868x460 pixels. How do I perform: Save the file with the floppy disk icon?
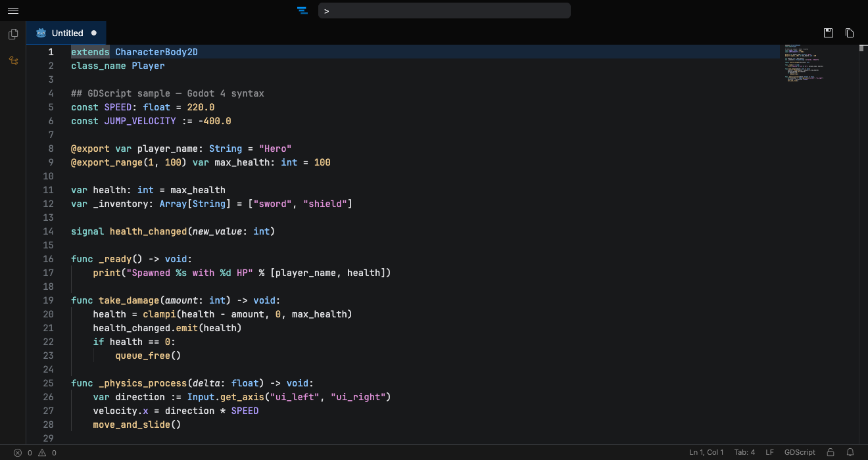click(x=829, y=33)
